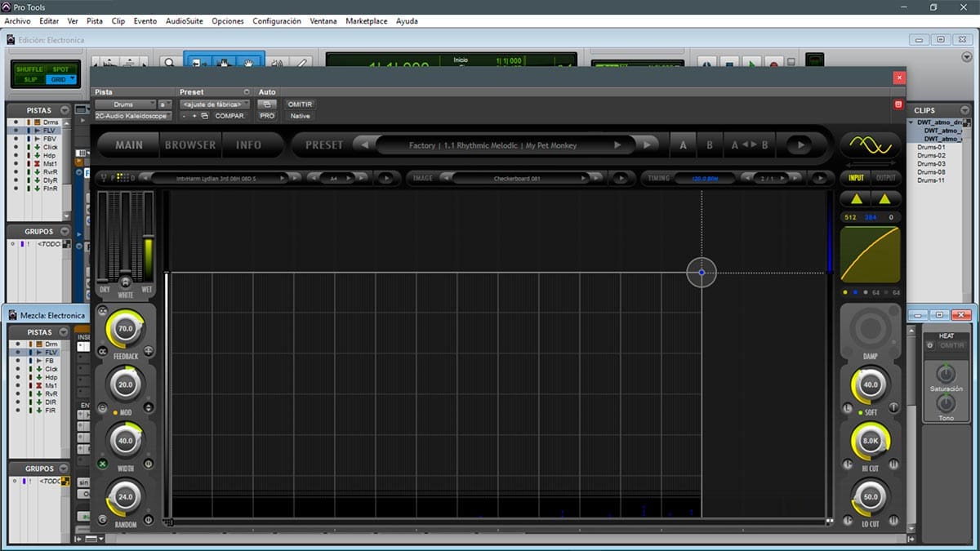Switch to the MAIN tab in Kaleidoscope

tap(129, 145)
